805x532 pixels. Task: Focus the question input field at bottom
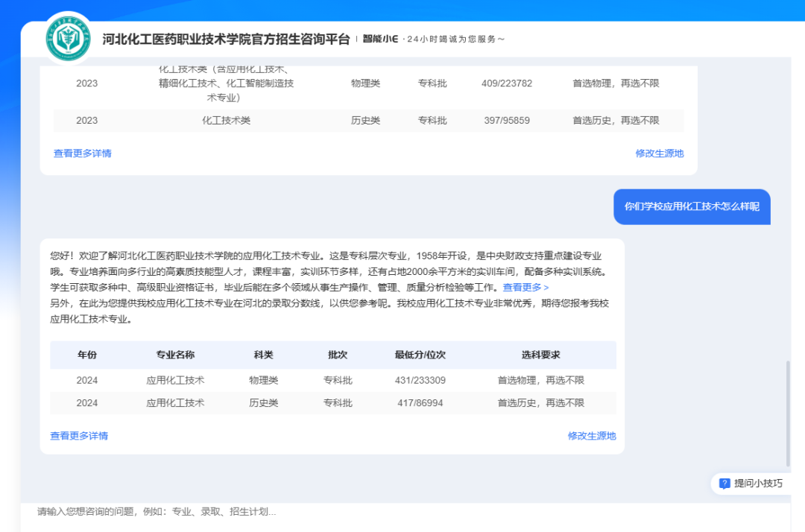[402, 512]
